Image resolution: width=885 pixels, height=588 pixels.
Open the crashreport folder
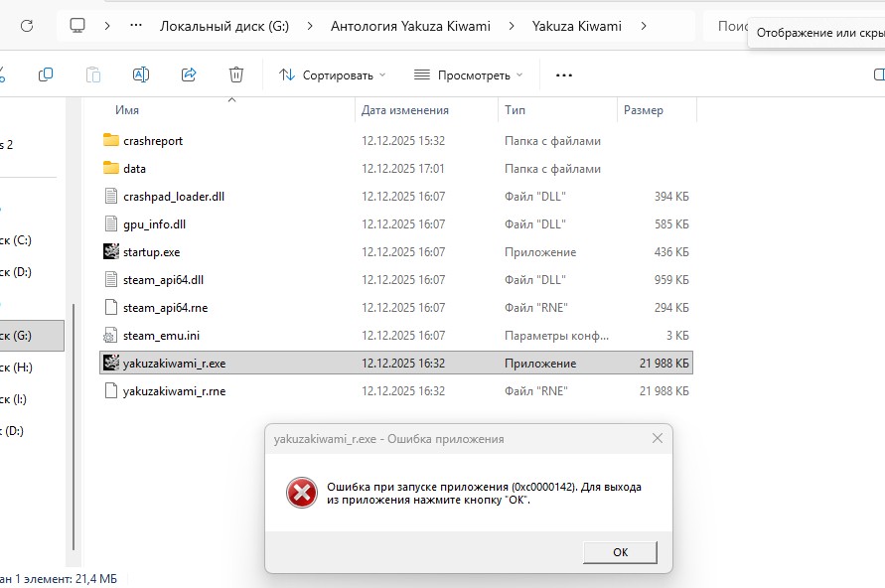click(x=152, y=141)
